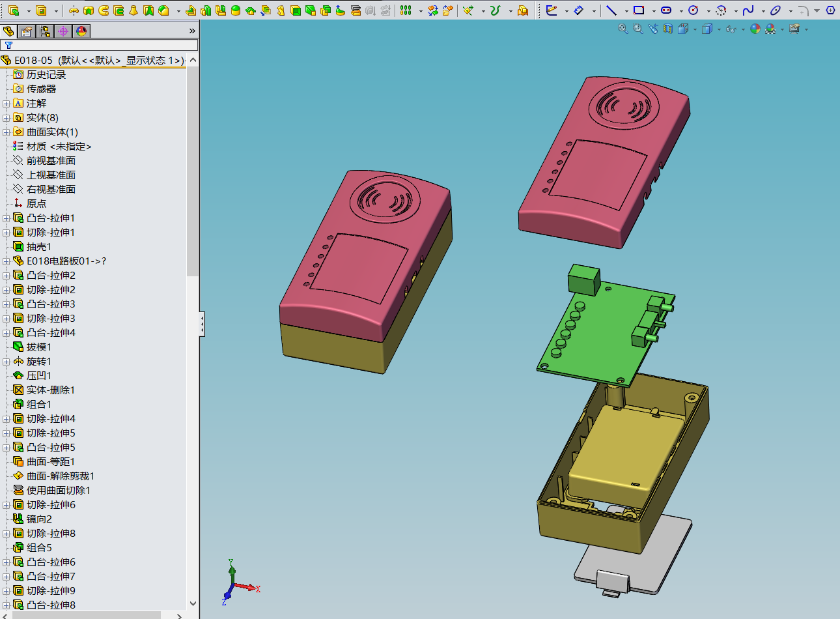This screenshot has height=619, width=840.
Task: Switch to the ConfigurationManager tab
Action: point(44,31)
